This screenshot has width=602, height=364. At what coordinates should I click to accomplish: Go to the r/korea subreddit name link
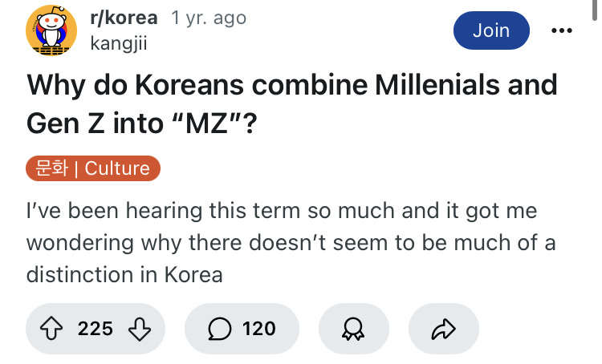pyautogui.click(x=124, y=18)
